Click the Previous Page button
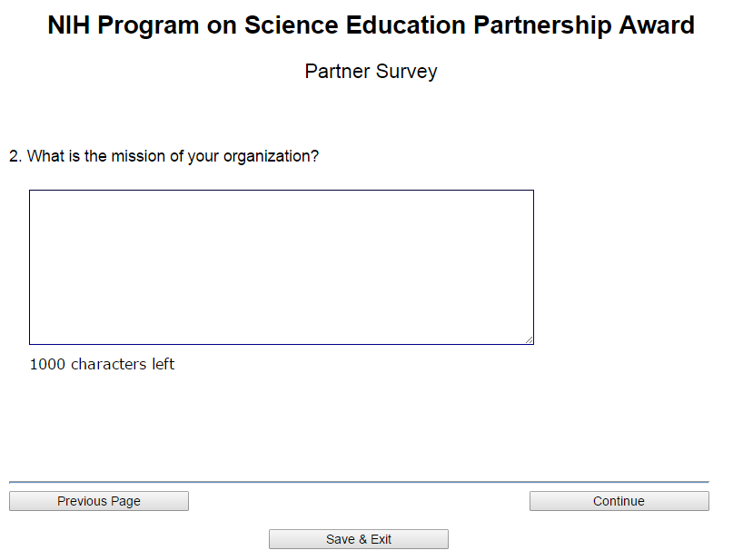Screen dimensions: 733x560 (x=99, y=501)
